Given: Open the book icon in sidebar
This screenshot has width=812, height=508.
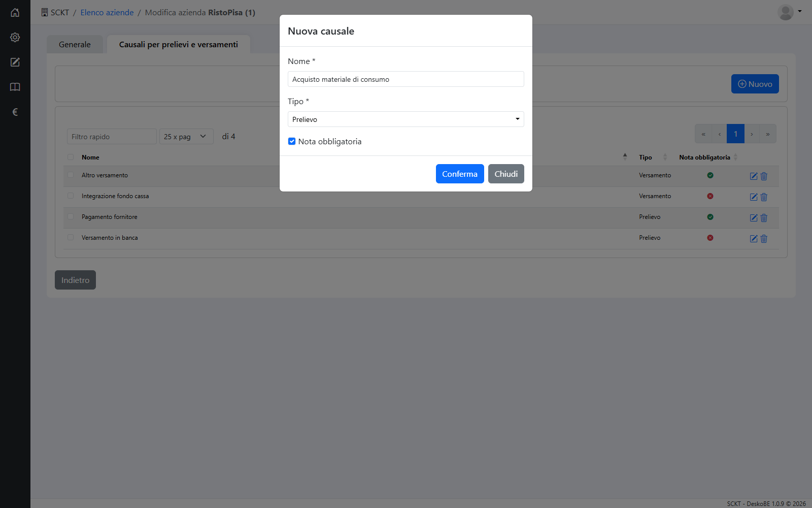Looking at the screenshot, I should [x=15, y=87].
